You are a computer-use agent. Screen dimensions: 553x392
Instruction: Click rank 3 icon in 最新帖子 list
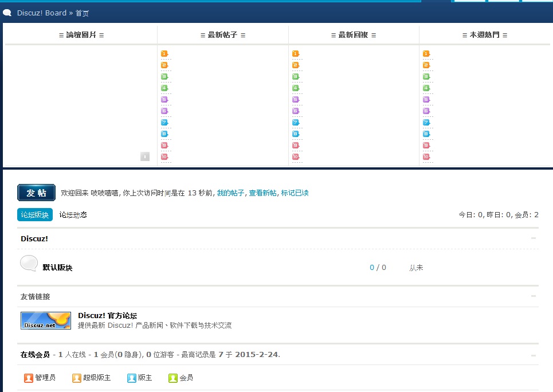pos(164,77)
